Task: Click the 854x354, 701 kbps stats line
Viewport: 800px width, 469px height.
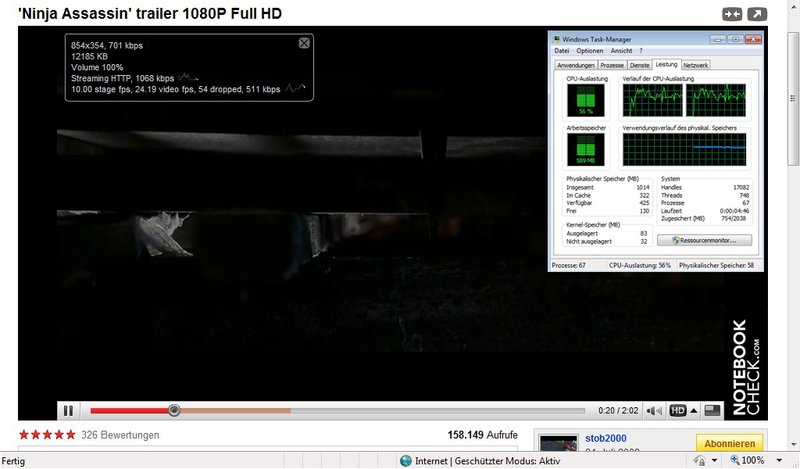Action: pos(107,45)
